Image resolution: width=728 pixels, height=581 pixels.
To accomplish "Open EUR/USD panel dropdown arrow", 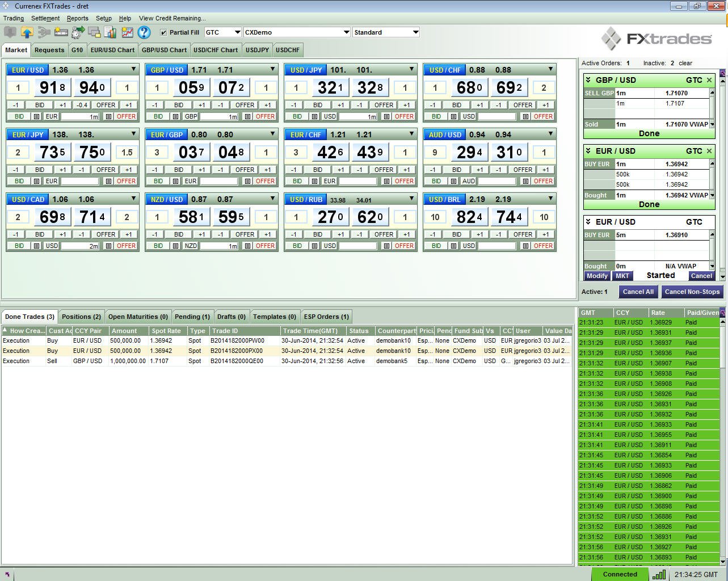I will point(133,69).
